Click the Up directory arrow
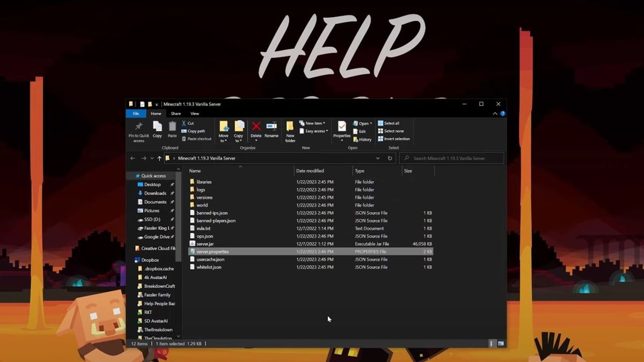Screen dimensions: 644x362 tap(159, 159)
